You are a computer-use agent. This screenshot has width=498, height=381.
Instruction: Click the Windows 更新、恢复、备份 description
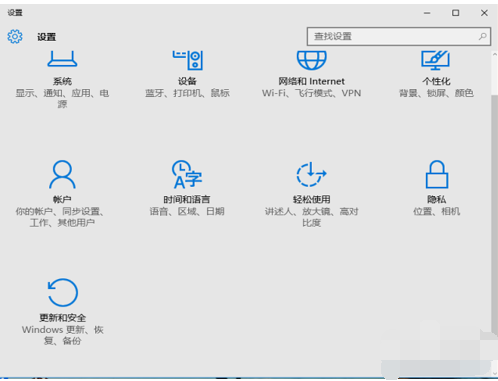click(x=63, y=335)
